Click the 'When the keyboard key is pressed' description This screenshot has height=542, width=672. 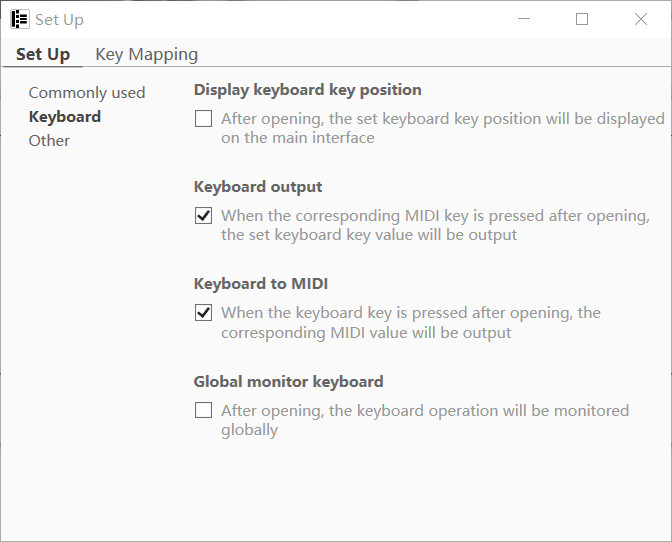[x=410, y=322]
